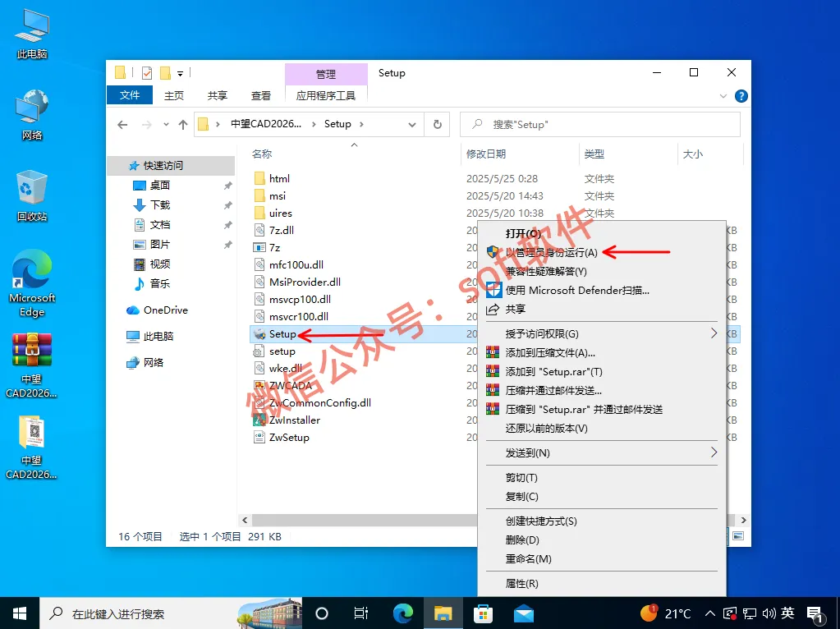The height and width of the screenshot is (629, 840).
Task: Click the Up one level arrow
Action: pyautogui.click(x=182, y=124)
